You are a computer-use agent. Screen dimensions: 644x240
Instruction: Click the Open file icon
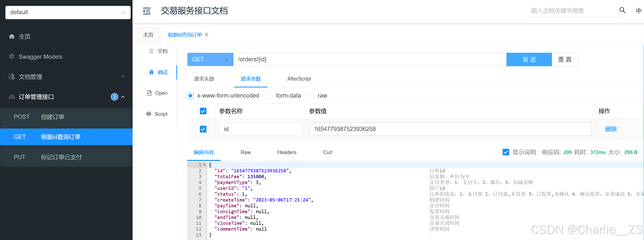pyautogui.click(x=149, y=93)
